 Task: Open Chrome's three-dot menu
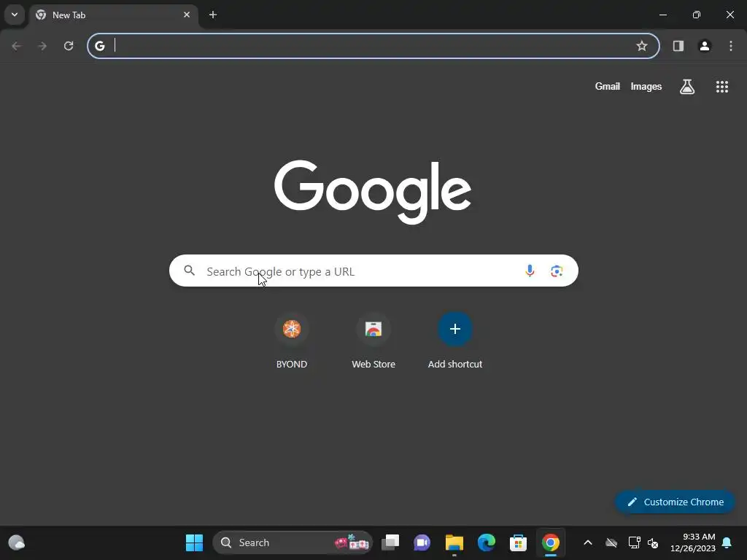tap(731, 46)
